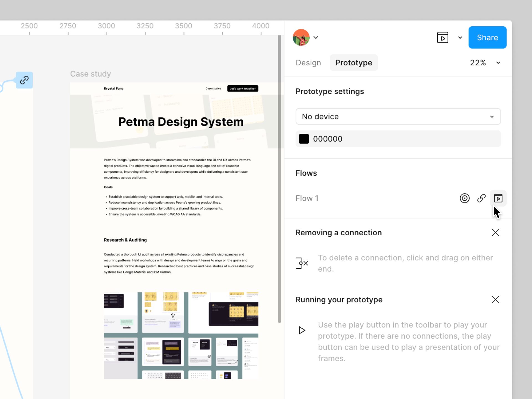Image resolution: width=532 pixels, height=399 pixels.
Task: Expand the avatar chevron menu
Action: coord(316,37)
